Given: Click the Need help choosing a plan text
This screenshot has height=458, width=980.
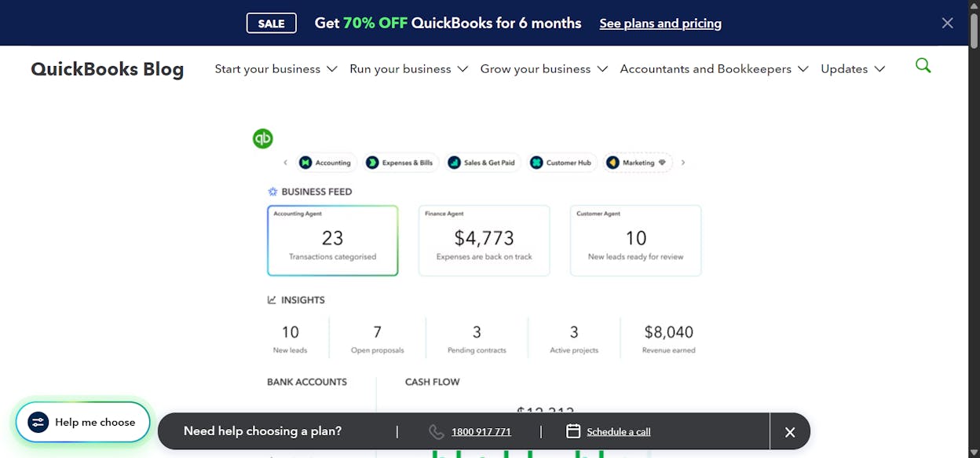Looking at the screenshot, I should 262,431.
